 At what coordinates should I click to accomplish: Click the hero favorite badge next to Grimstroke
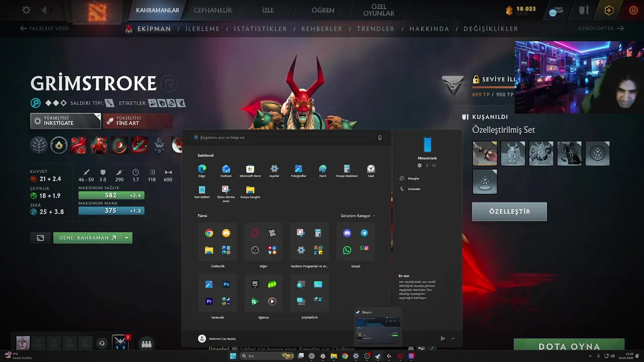coord(170,83)
